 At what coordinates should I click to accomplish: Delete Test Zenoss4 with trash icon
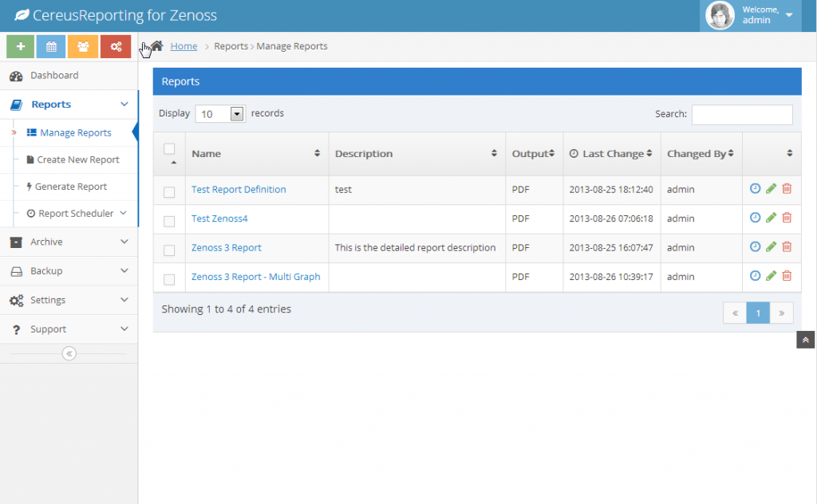(x=787, y=218)
